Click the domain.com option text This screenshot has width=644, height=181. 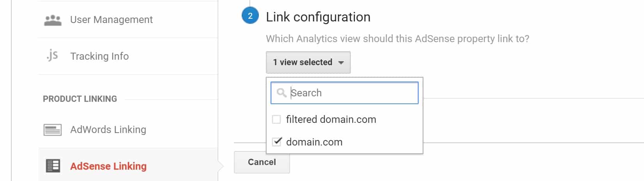point(314,142)
